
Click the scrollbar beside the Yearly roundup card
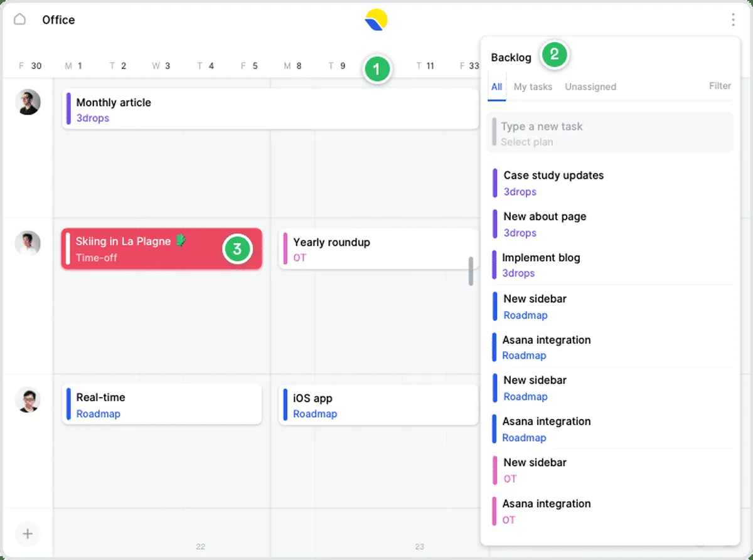pyautogui.click(x=472, y=270)
